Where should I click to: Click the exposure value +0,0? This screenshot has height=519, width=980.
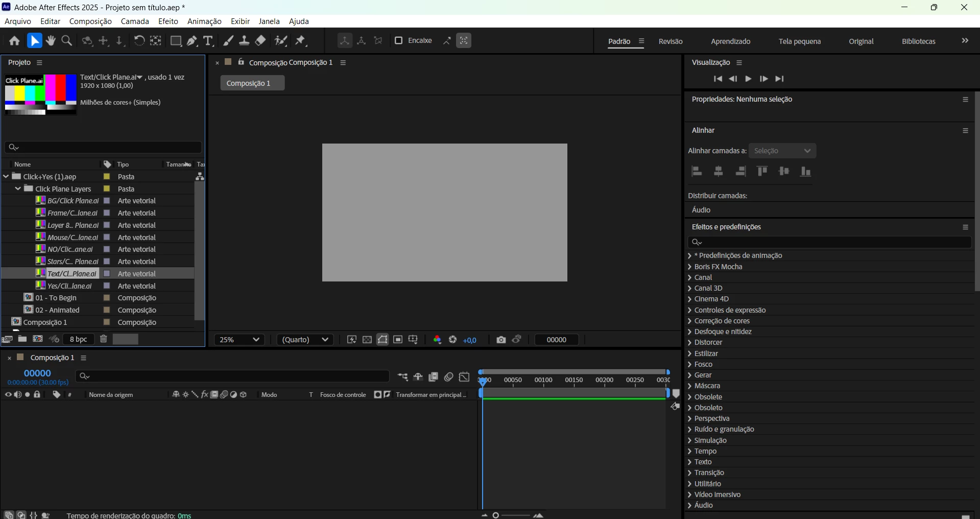point(470,340)
